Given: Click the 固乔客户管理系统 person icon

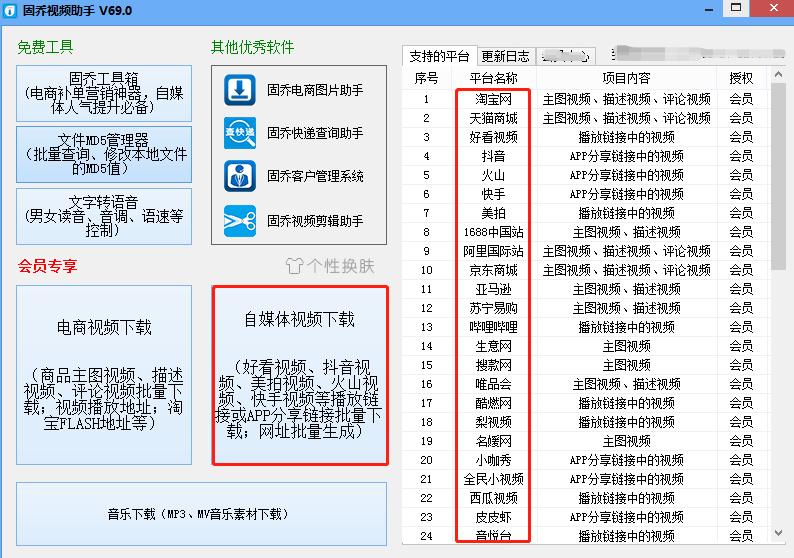Looking at the screenshot, I should point(240,176).
